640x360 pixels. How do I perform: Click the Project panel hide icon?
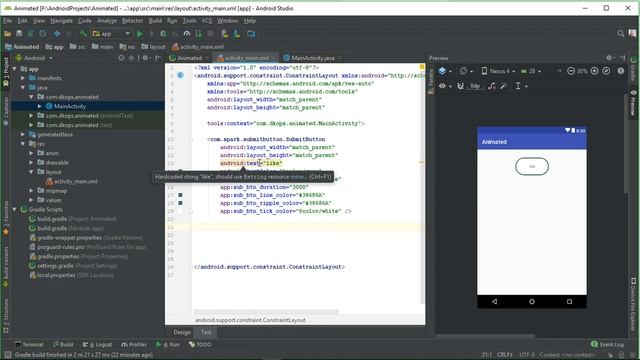[x=158, y=58]
